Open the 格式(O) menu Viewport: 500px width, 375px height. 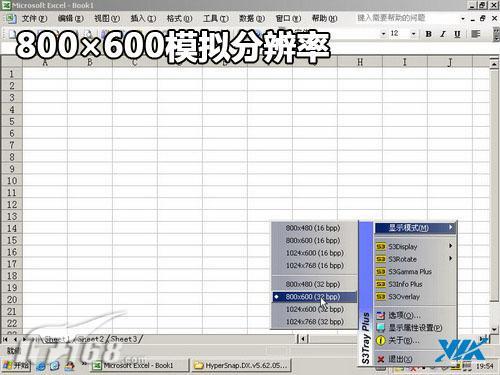(179, 18)
